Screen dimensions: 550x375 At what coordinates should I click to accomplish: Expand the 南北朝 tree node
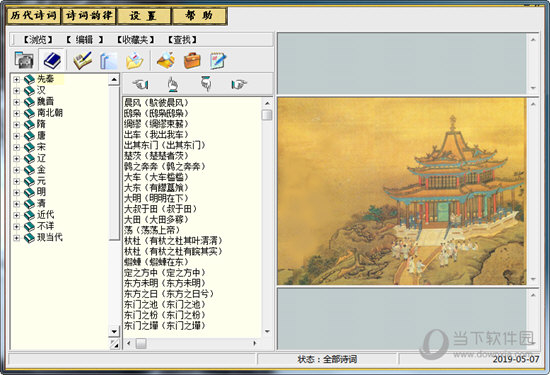tap(16, 113)
